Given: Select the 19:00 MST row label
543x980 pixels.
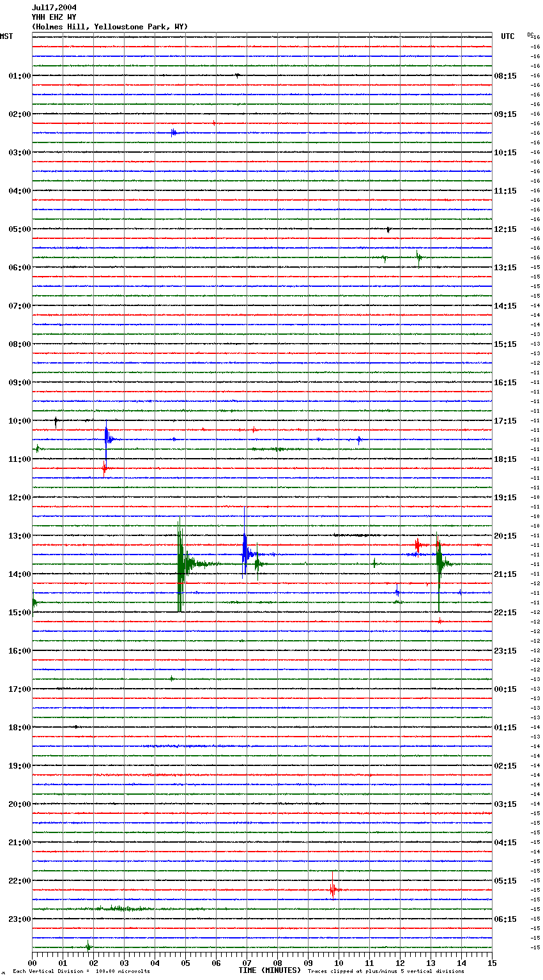Looking at the screenshot, I should (x=20, y=766).
